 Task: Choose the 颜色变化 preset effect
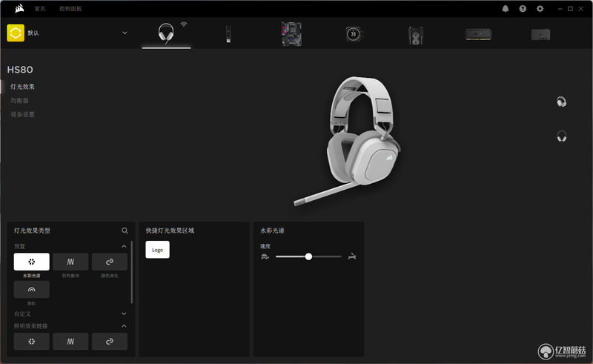point(110,262)
